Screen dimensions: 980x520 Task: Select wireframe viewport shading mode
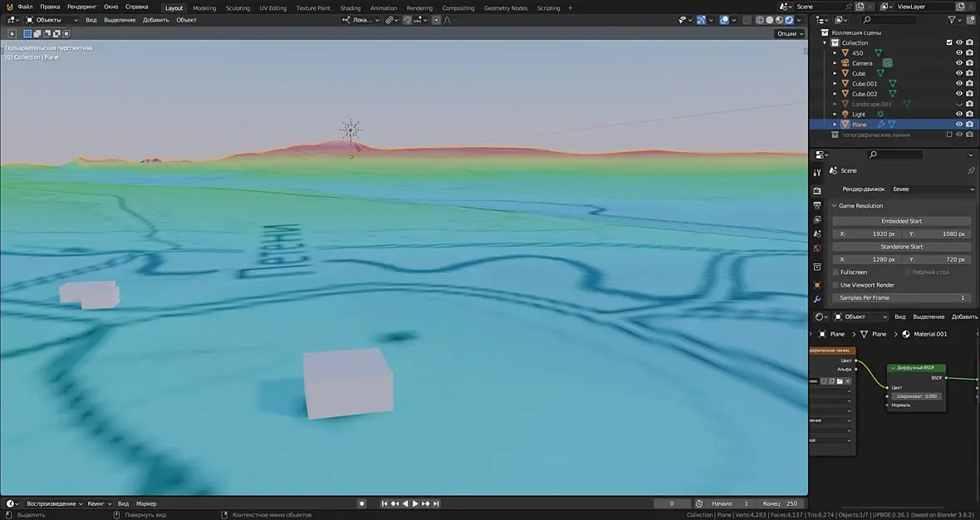click(x=762, y=20)
